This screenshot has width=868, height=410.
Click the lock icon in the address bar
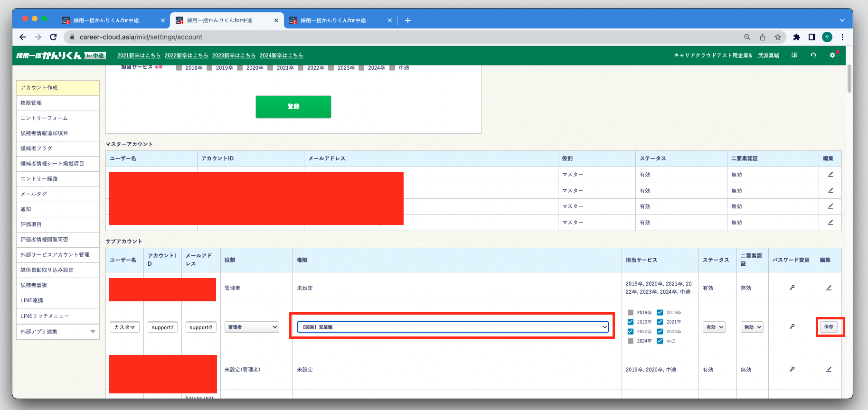[x=72, y=37]
